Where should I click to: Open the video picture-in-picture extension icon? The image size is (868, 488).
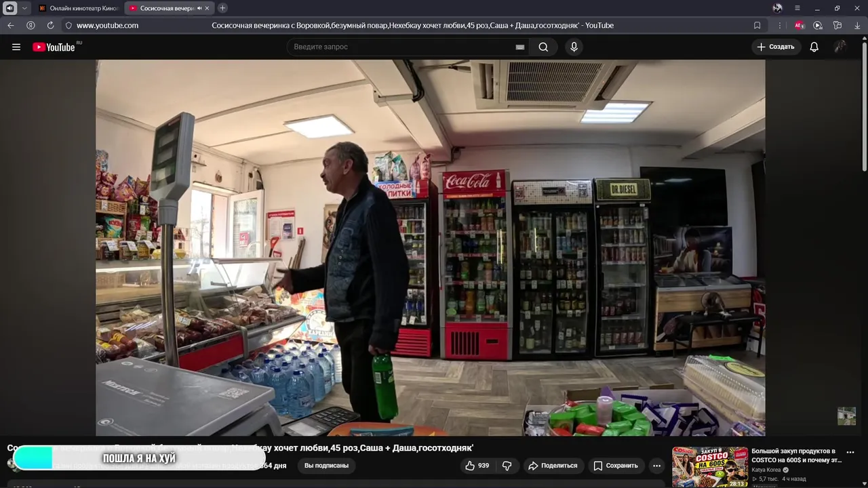click(818, 25)
